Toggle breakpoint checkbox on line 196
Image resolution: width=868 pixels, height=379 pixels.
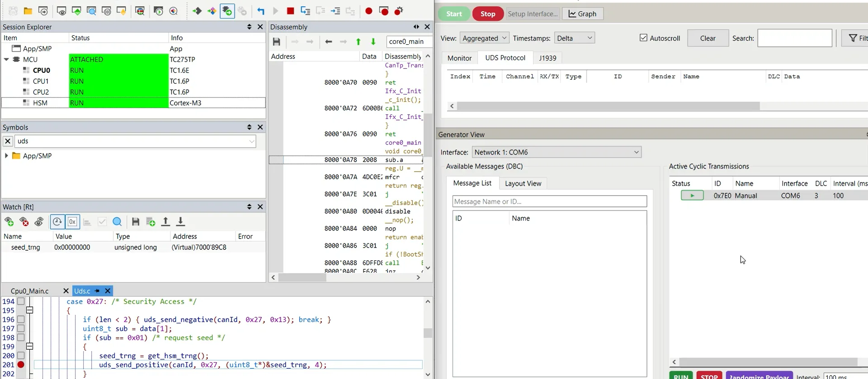(x=21, y=319)
